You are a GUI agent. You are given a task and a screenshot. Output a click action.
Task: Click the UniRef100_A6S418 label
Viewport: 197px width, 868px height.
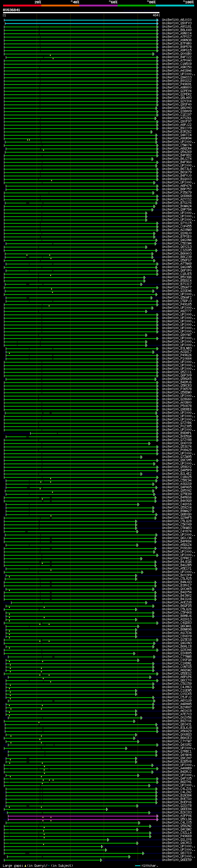point(177,711)
